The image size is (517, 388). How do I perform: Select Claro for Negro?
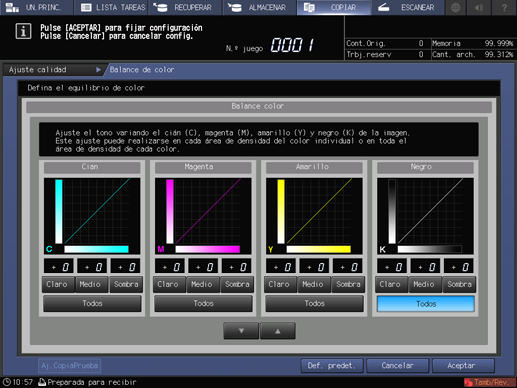(391, 284)
